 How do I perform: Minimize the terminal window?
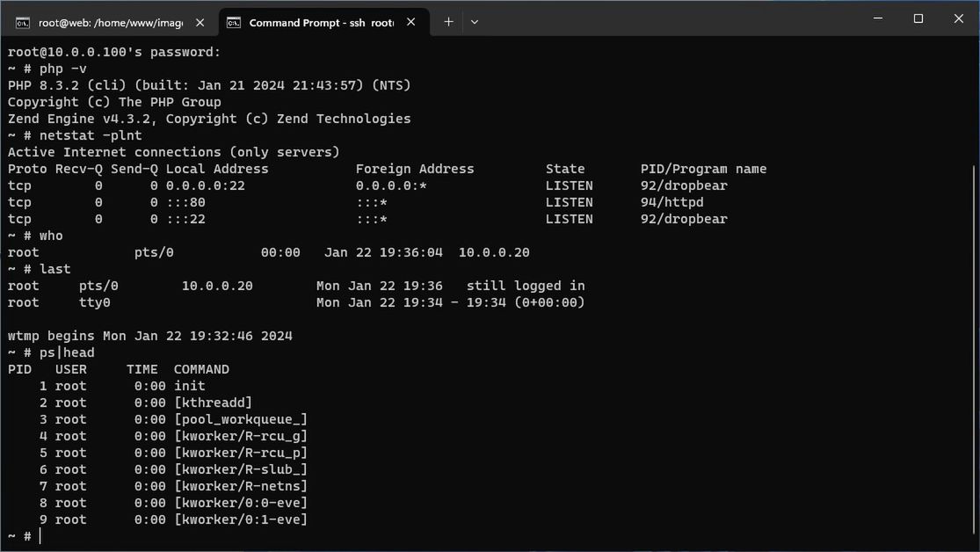(x=878, y=18)
